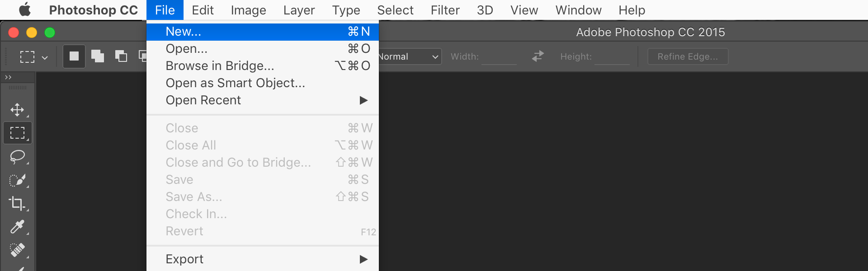Image resolution: width=868 pixels, height=271 pixels.
Task: Open the Style dropdown showing Normal
Action: pyautogui.click(x=410, y=56)
